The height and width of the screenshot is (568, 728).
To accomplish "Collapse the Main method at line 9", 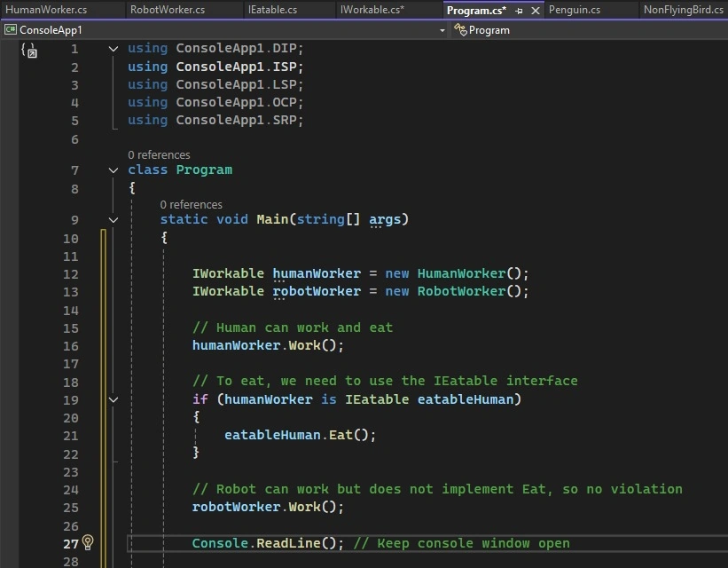I will (114, 220).
